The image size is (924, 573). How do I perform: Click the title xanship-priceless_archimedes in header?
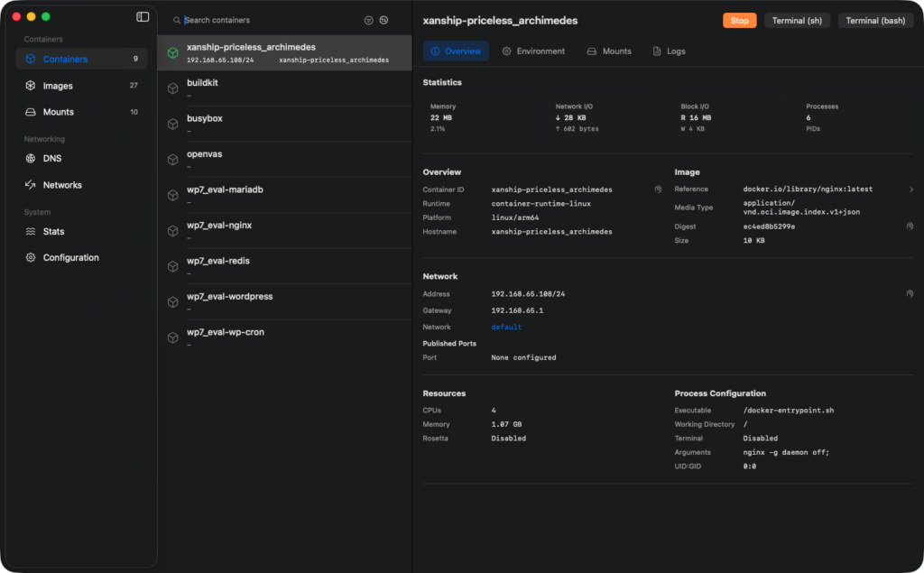click(500, 21)
